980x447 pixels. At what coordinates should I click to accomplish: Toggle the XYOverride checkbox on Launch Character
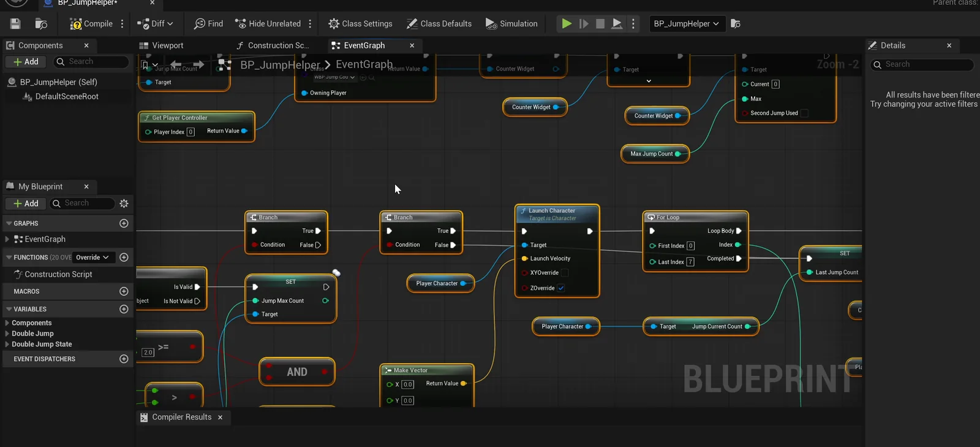pos(565,273)
